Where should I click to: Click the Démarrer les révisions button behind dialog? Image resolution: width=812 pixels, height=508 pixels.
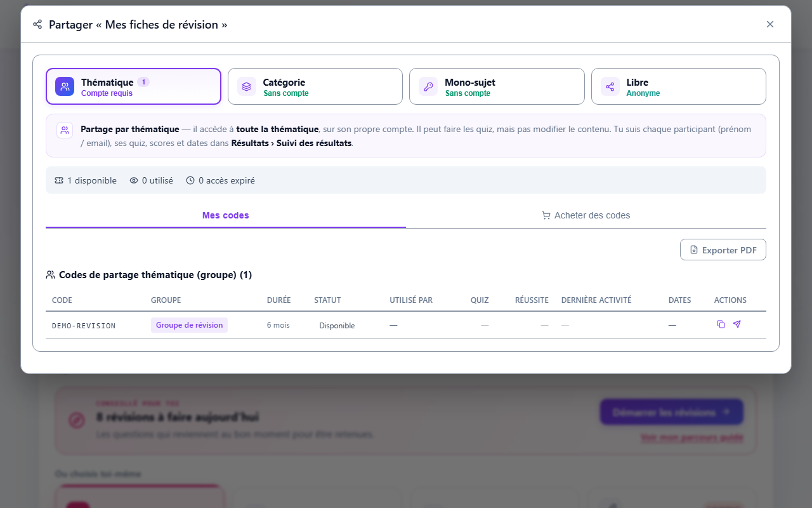click(x=672, y=412)
